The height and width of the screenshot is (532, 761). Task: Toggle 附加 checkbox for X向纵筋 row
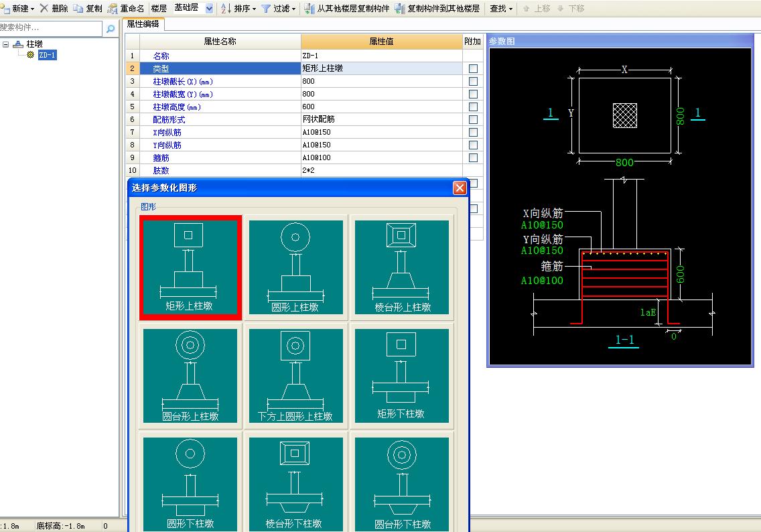tap(473, 132)
